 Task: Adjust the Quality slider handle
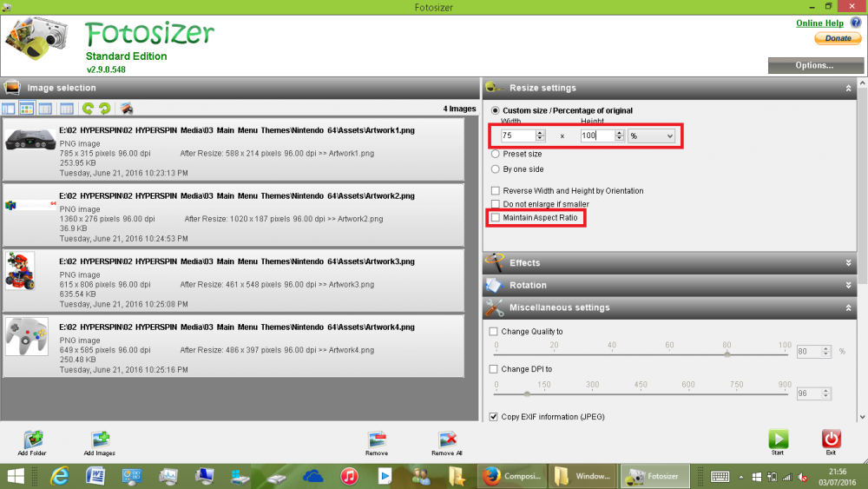coord(727,354)
